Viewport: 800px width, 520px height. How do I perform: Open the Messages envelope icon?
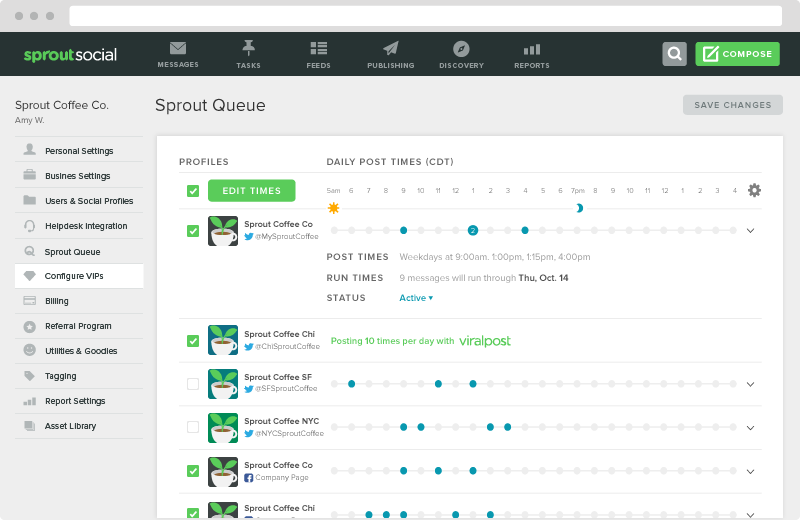[178, 48]
